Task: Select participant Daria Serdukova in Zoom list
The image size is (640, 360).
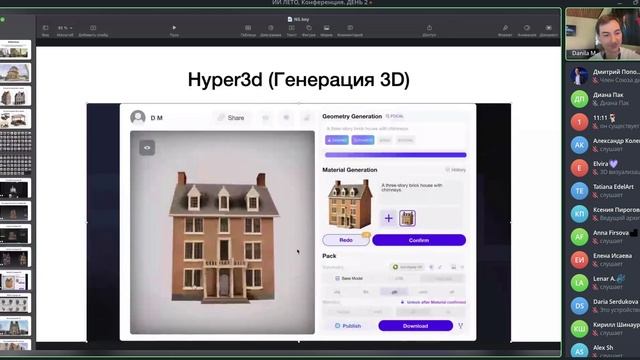Action: (604, 306)
